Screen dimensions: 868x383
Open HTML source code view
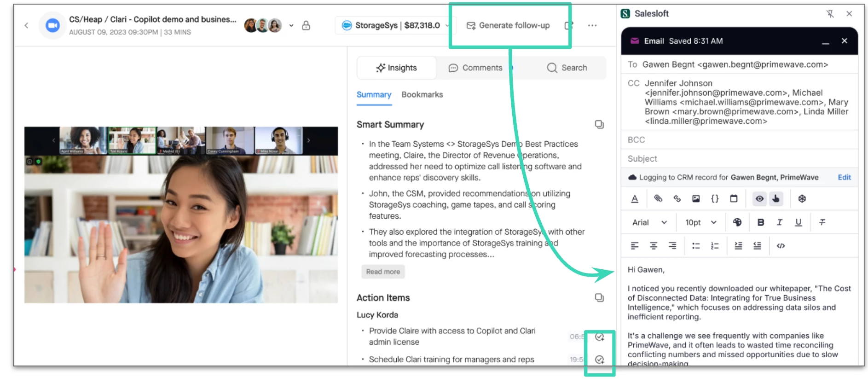coord(781,246)
